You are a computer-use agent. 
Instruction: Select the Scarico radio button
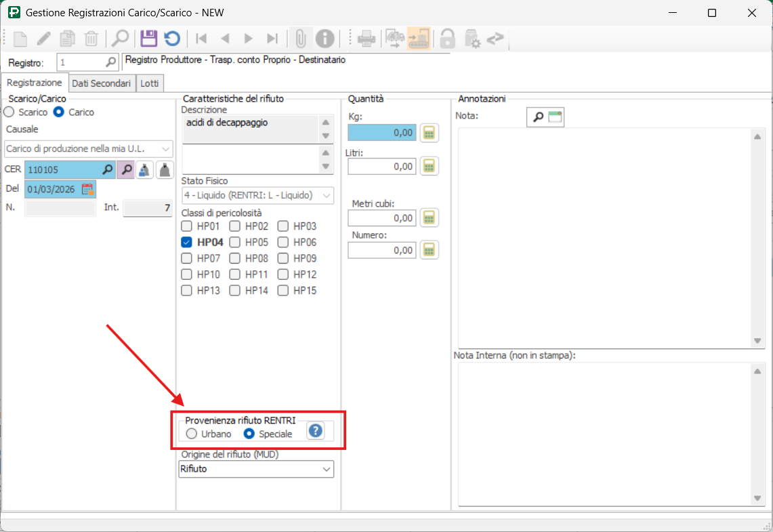click(9, 112)
